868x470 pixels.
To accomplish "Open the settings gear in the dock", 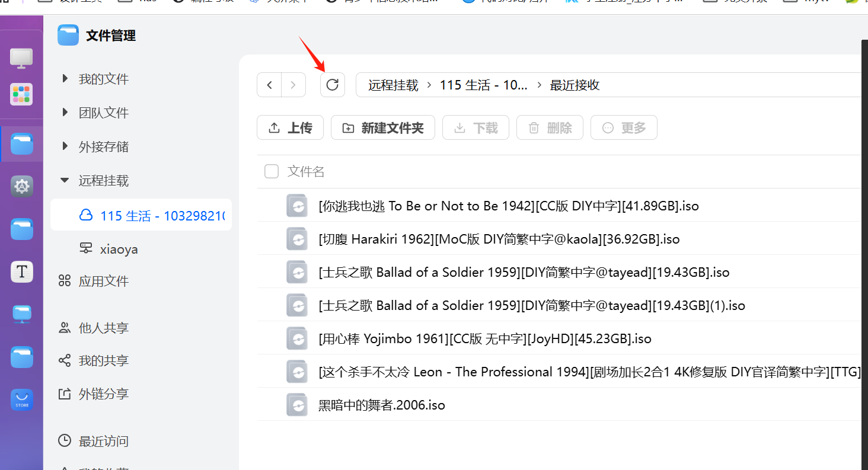I will tap(22, 187).
